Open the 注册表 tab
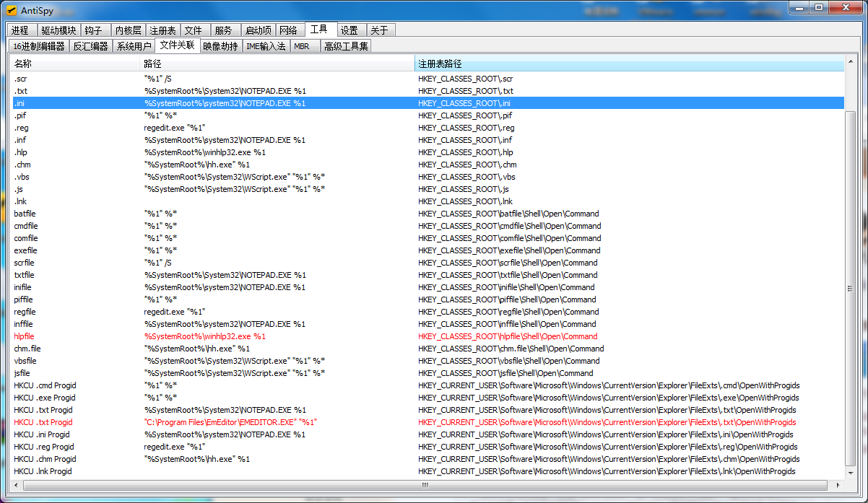The height and width of the screenshot is (503, 868). [162, 30]
